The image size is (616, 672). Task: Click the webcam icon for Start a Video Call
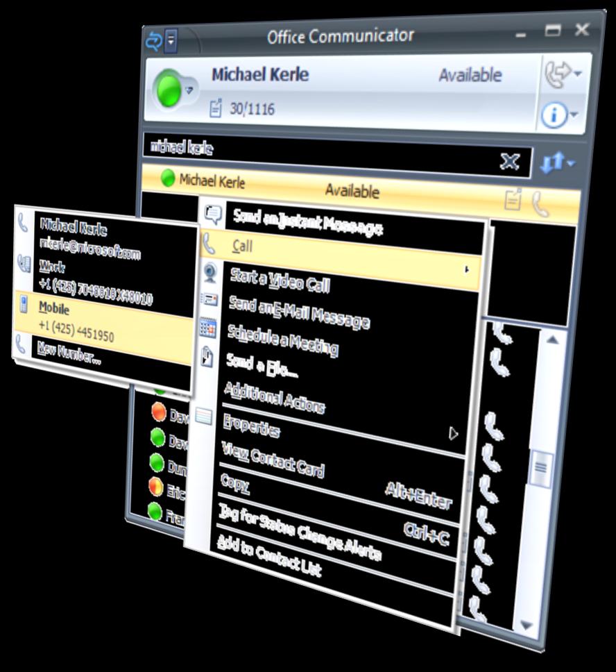[210, 273]
